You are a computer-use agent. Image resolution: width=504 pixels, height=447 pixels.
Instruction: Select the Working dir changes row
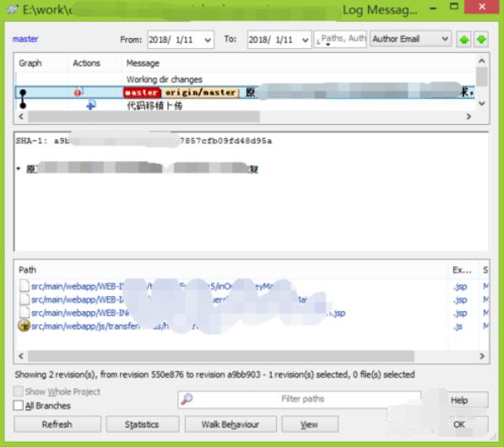245,79
